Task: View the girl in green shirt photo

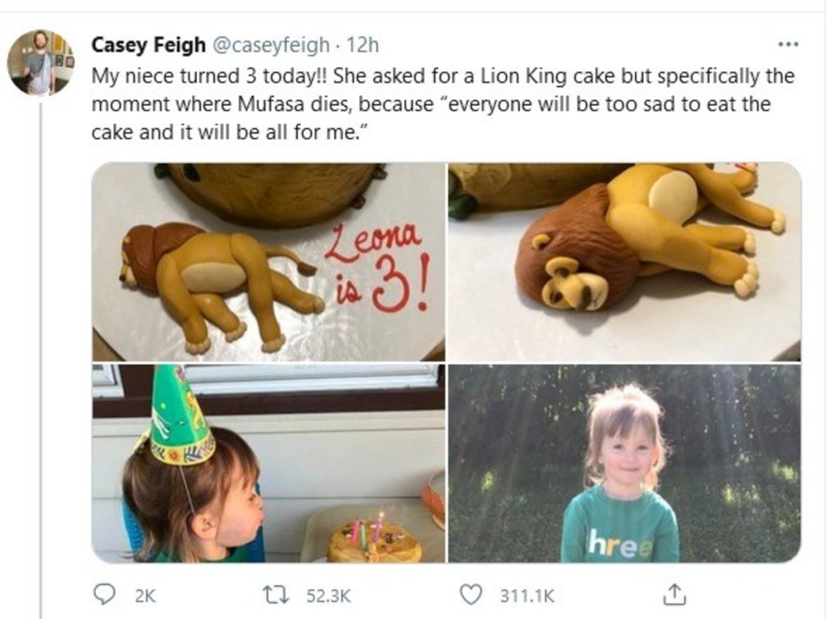Action: tap(624, 464)
